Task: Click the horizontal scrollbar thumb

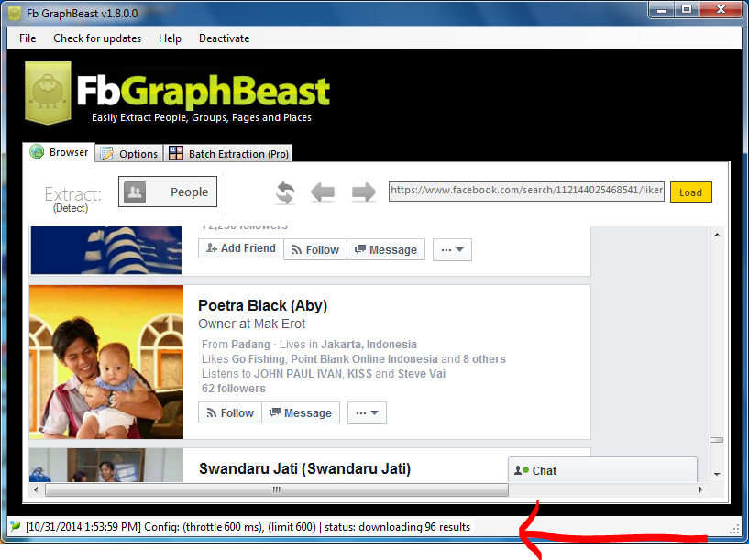Action: 277,489
